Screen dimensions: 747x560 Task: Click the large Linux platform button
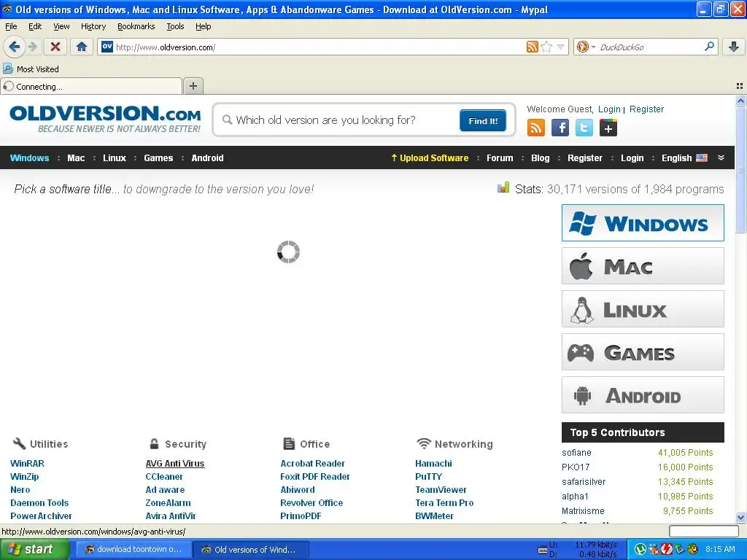[643, 309]
